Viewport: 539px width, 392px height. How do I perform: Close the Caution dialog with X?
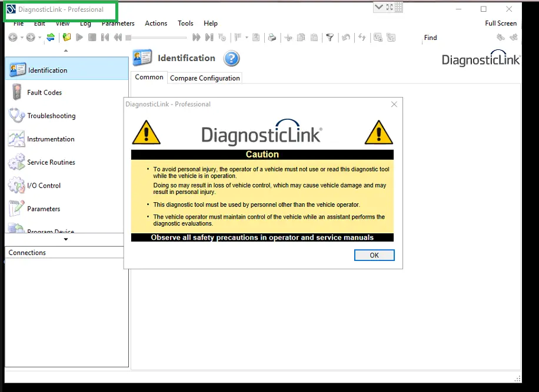pos(394,105)
